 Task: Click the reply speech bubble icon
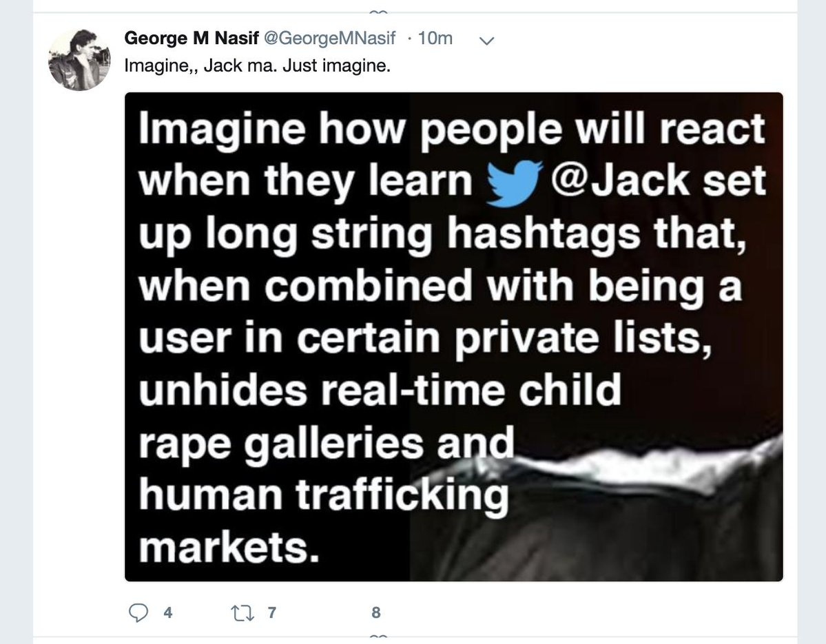click(x=139, y=612)
